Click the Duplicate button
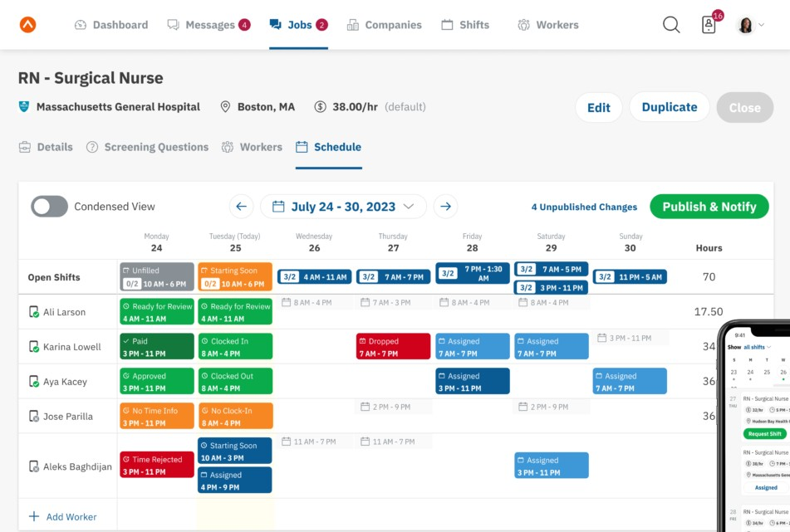 tap(670, 107)
